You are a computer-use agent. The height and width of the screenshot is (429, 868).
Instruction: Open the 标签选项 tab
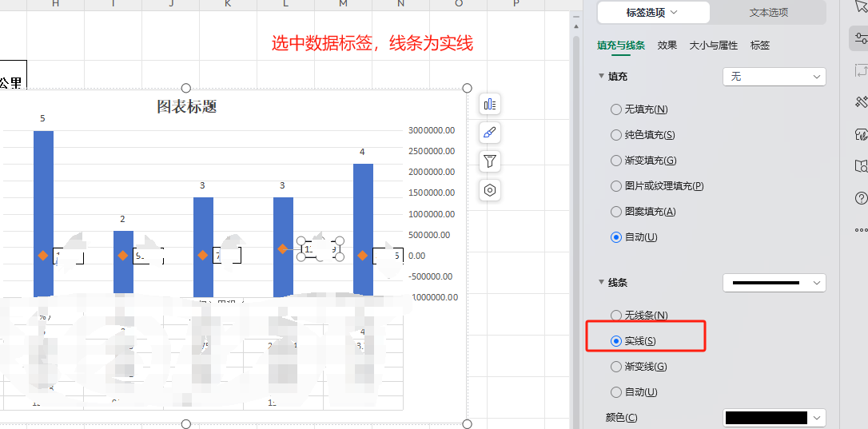click(653, 12)
